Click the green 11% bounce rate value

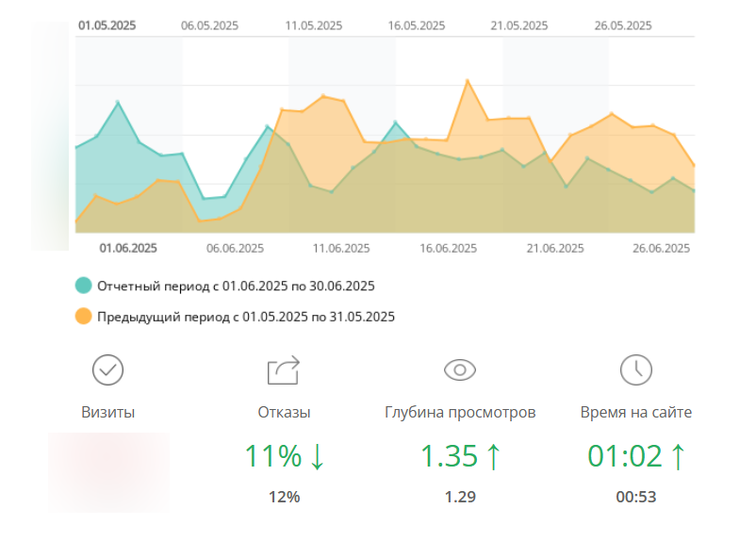point(273,456)
